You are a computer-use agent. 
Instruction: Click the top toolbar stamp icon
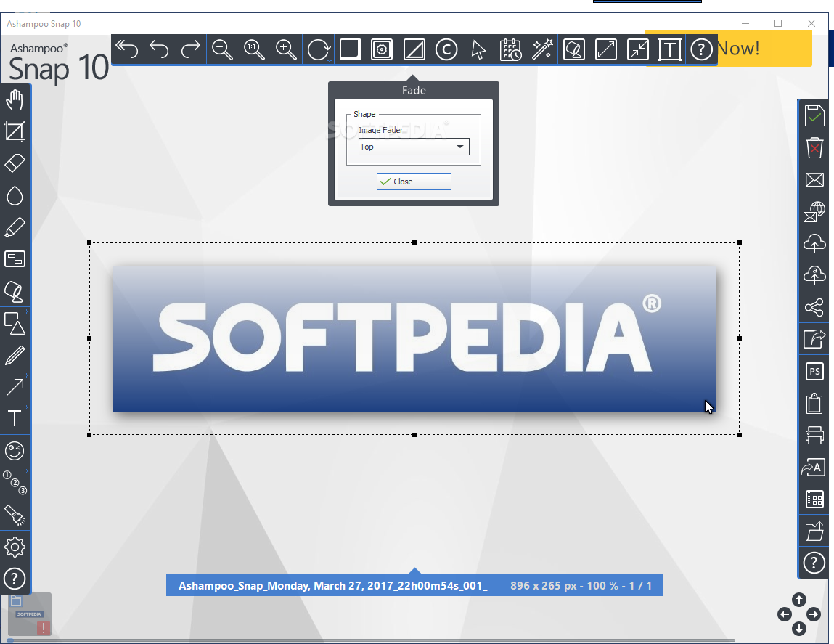tap(574, 49)
